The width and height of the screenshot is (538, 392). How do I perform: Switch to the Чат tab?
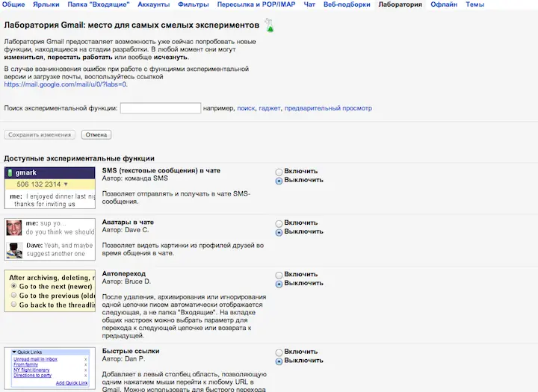(309, 4)
